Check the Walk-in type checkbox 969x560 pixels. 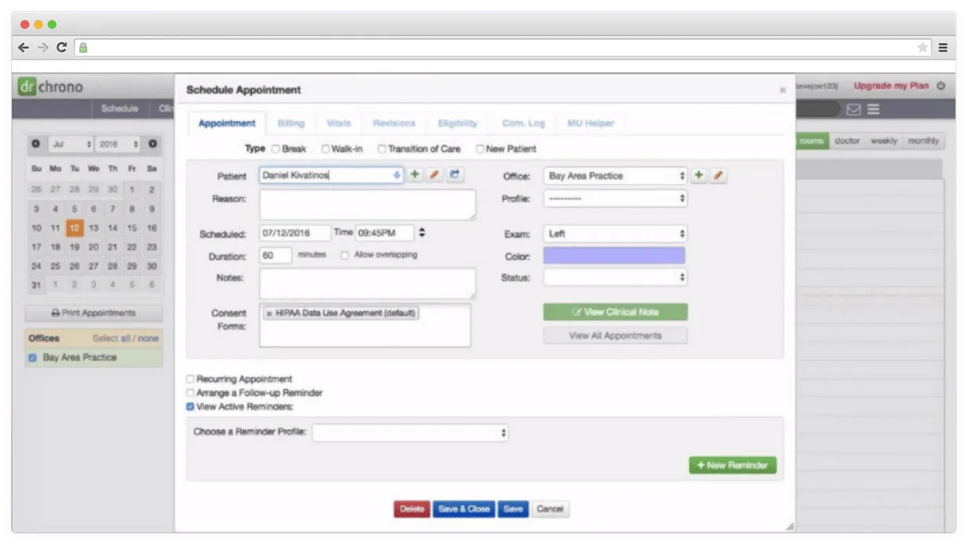click(x=326, y=149)
